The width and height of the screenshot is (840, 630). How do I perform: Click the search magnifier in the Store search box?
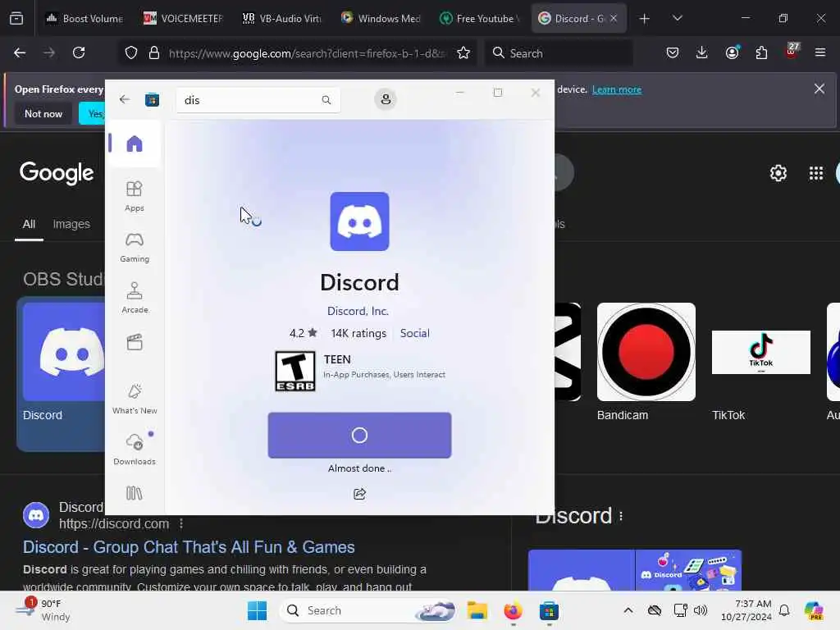pos(326,100)
